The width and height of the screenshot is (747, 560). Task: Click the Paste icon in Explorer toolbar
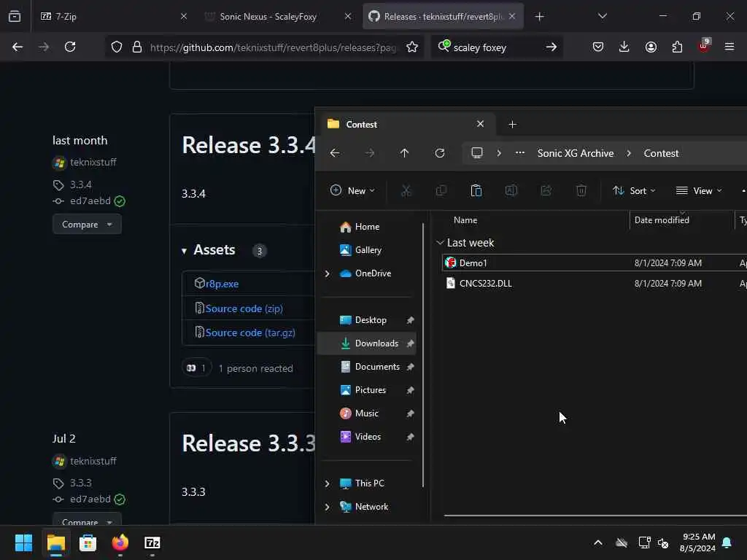click(x=476, y=191)
